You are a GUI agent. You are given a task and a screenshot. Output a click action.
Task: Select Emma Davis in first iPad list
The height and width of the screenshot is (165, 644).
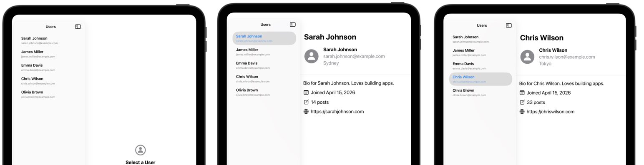tap(49, 67)
